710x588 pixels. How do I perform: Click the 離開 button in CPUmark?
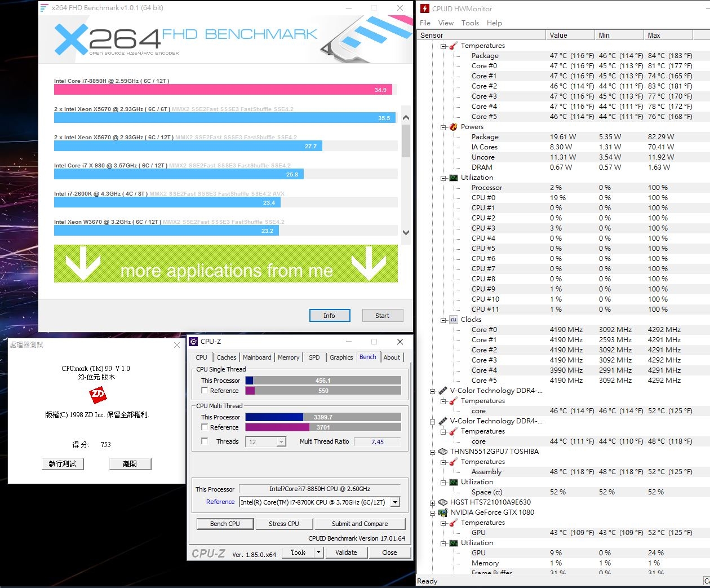point(130,463)
